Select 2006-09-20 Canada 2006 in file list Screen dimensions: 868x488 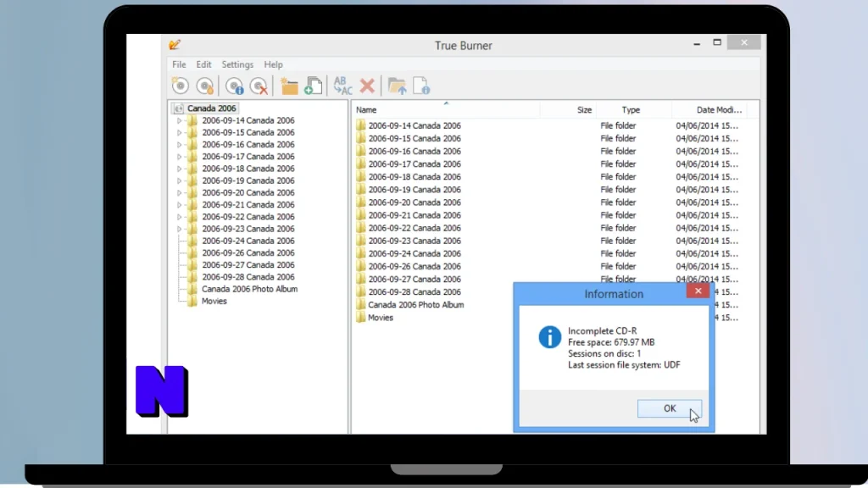[x=415, y=202]
